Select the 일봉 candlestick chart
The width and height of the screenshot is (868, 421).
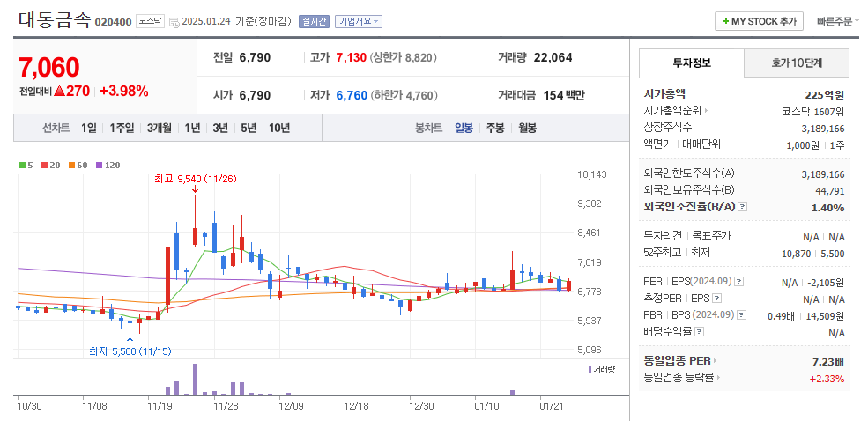[x=464, y=129]
